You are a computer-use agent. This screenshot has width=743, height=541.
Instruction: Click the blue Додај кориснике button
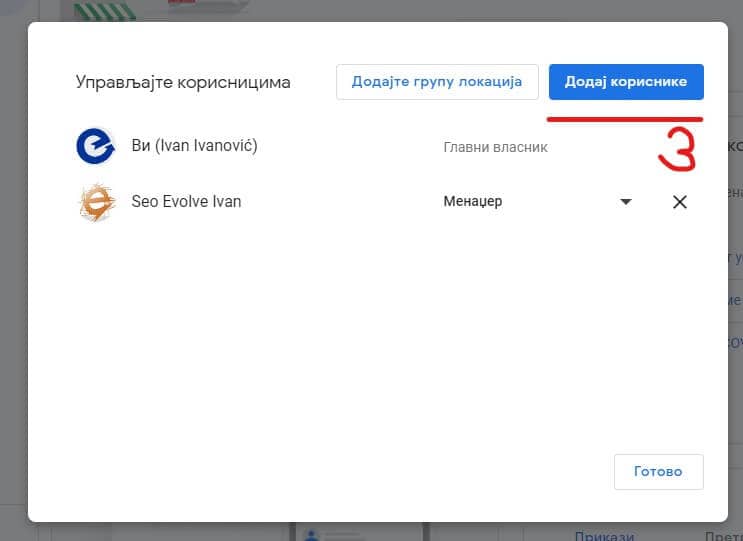click(x=626, y=82)
